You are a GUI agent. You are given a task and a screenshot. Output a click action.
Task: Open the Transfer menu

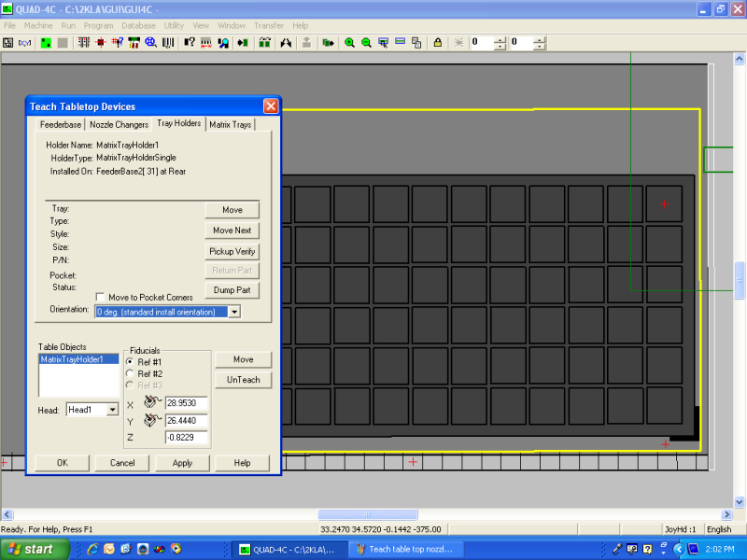[269, 26]
